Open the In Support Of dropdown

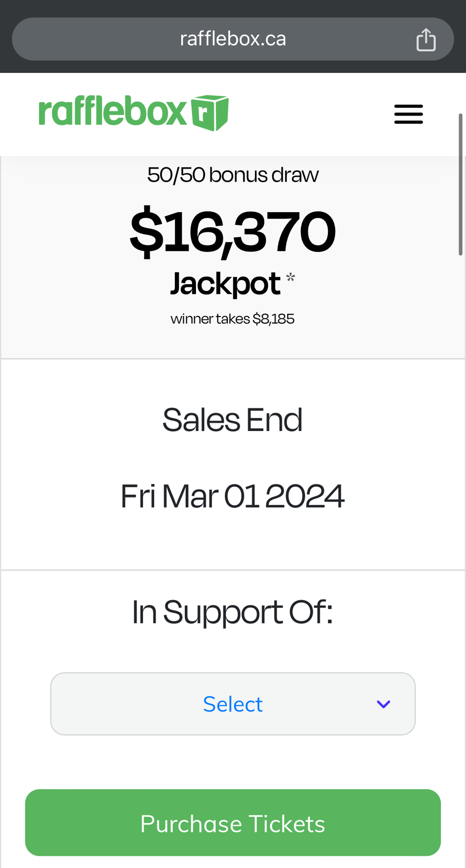coord(233,703)
